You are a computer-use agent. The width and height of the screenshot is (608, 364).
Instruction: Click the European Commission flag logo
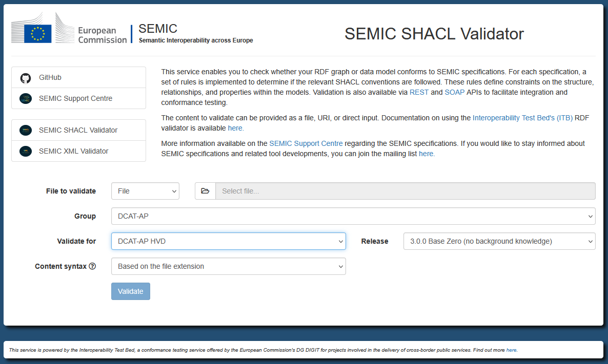tap(37, 33)
